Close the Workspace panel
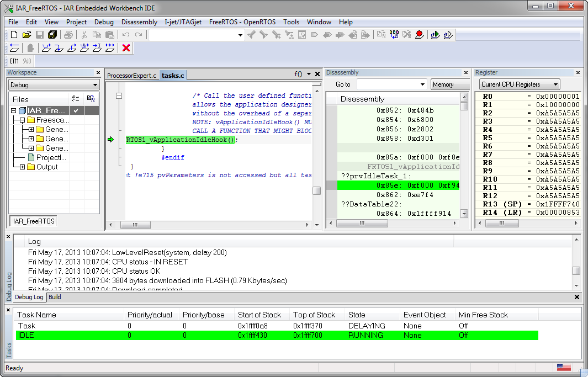This screenshot has width=588, height=377. [98, 73]
